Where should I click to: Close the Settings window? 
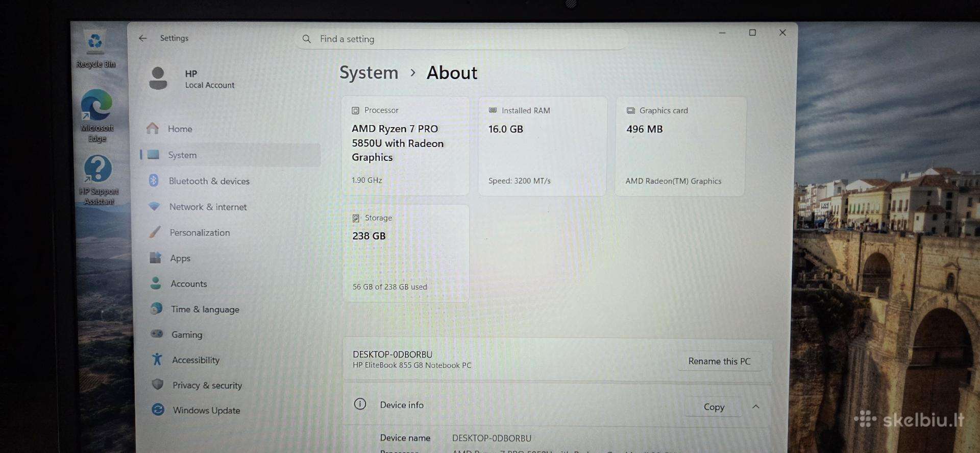[x=782, y=33]
